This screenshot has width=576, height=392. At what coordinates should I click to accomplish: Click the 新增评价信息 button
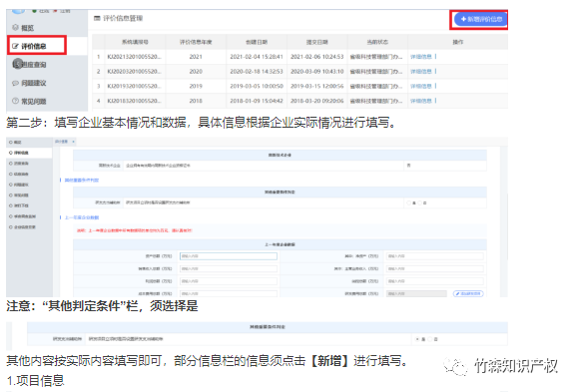click(481, 19)
